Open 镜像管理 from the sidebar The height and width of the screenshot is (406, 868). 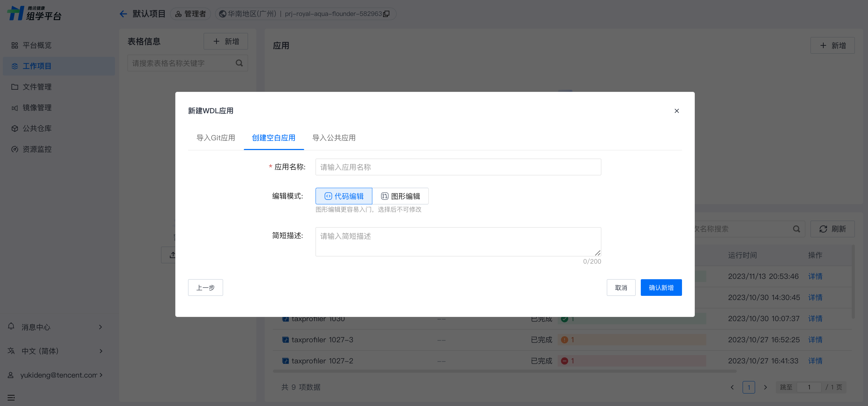pyautogui.click(x=37, y=108)
